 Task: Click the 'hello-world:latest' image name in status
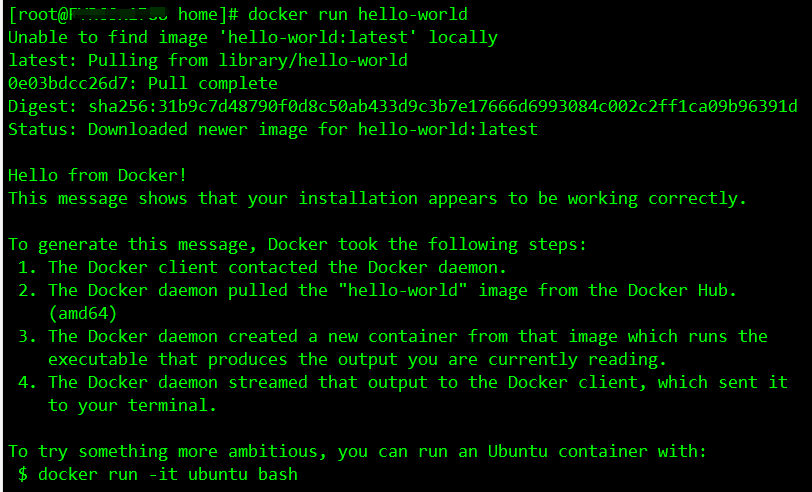pos(448,129)
